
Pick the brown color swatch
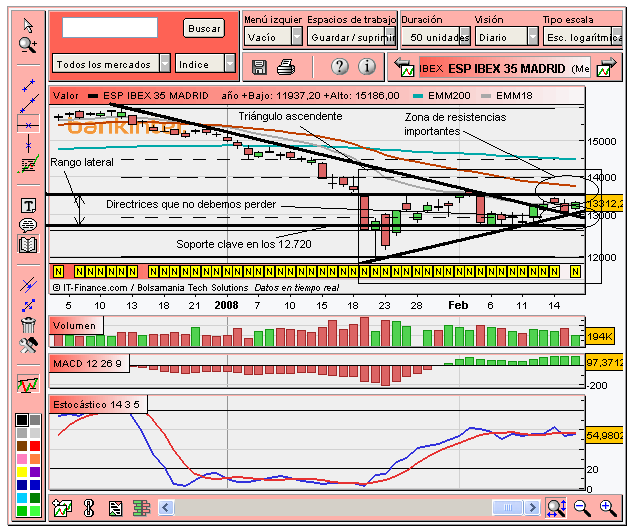point(22,446)
